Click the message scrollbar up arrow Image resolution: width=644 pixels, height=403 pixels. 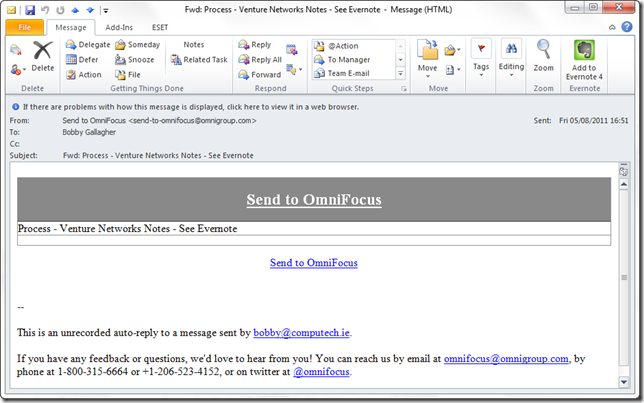623,184
